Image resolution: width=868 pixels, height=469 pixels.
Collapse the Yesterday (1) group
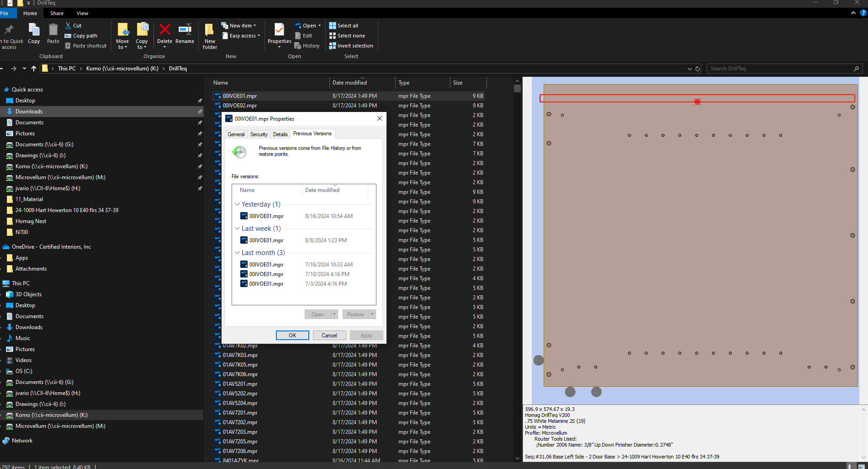[237, 204]
